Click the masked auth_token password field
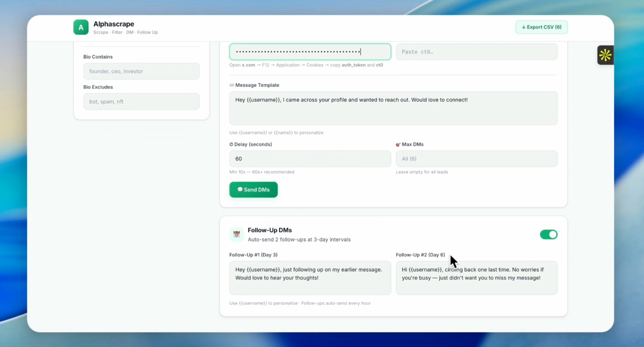644x347 pixels. click(x=310, y=52)
